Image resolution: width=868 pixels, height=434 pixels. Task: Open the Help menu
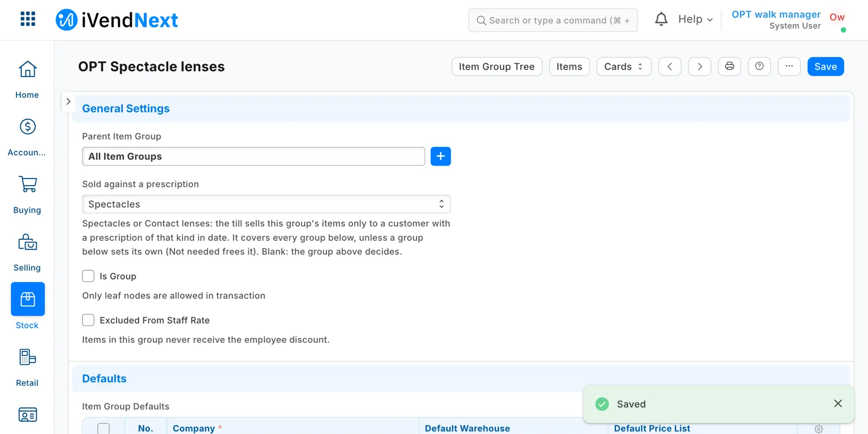coord(695,20)
